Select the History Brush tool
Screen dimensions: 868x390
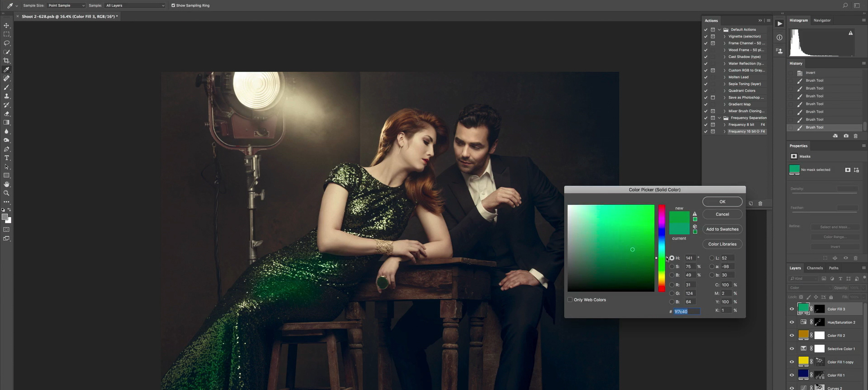point(6,105)
